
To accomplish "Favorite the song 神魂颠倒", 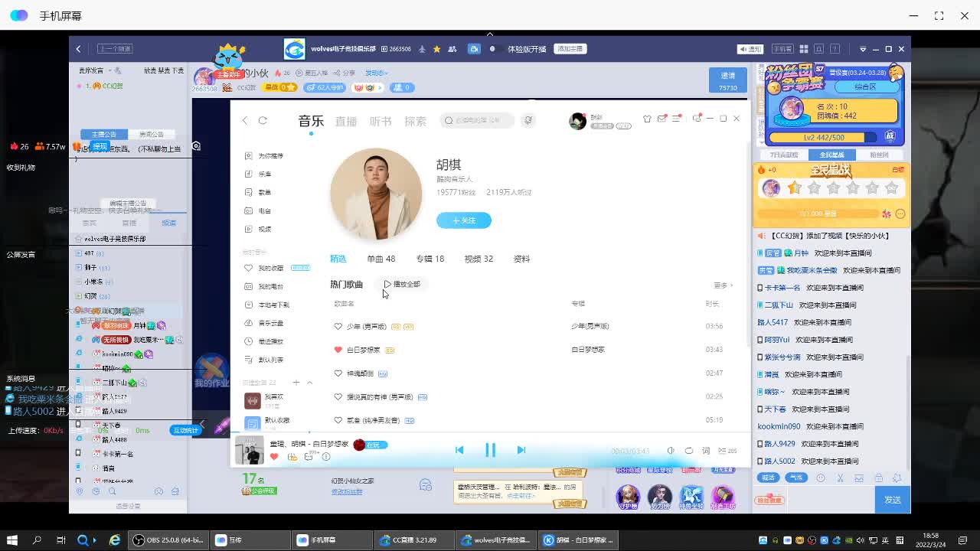I will [x=338, y=373].
